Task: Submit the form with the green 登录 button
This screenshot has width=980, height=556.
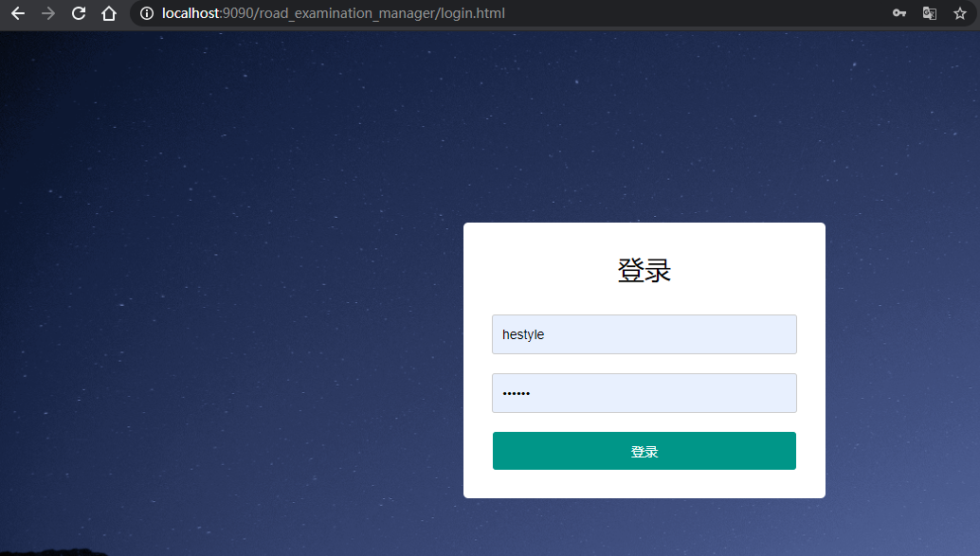Action: 644,451
